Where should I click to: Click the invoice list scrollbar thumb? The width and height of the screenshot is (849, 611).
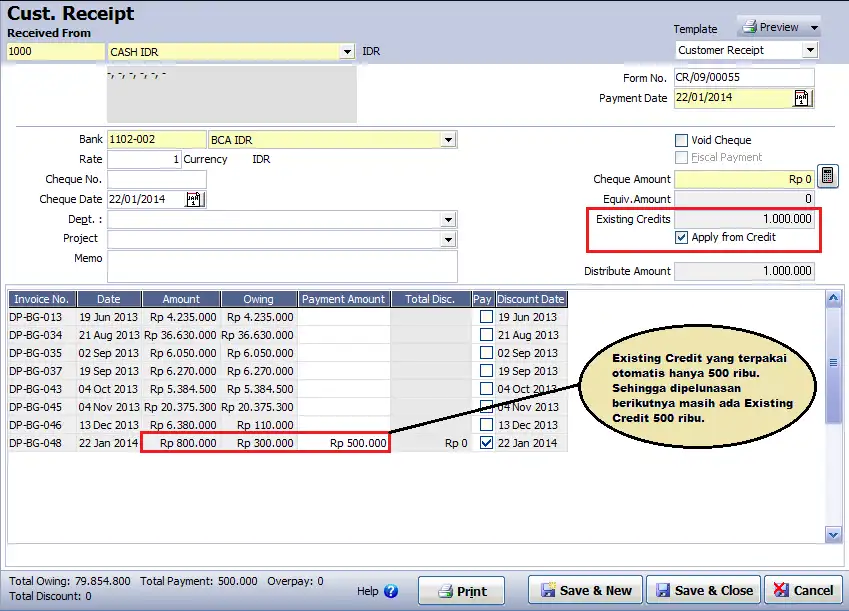833,364
